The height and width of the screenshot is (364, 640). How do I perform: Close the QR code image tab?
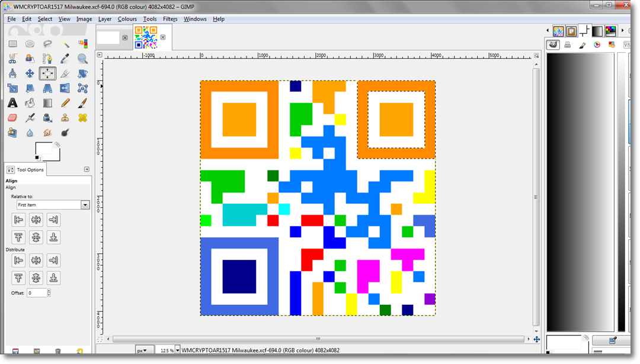coord(163,37)
